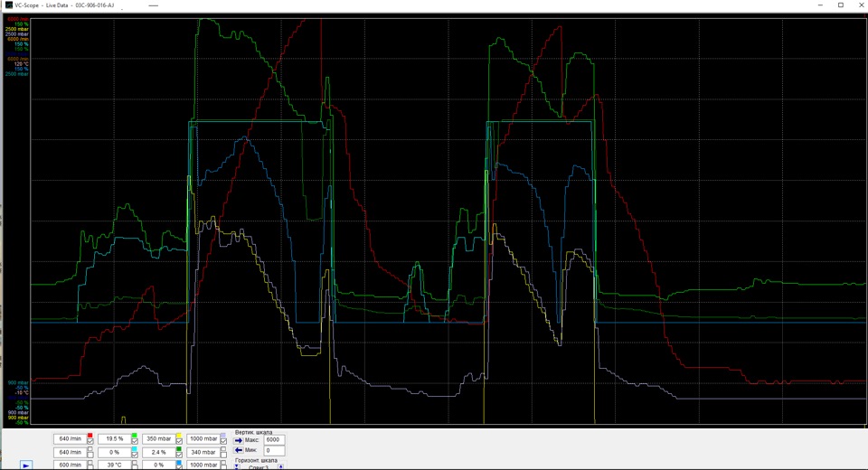
Task: Maximize the VC-Scope window
Action: click(x=841, y=5)
